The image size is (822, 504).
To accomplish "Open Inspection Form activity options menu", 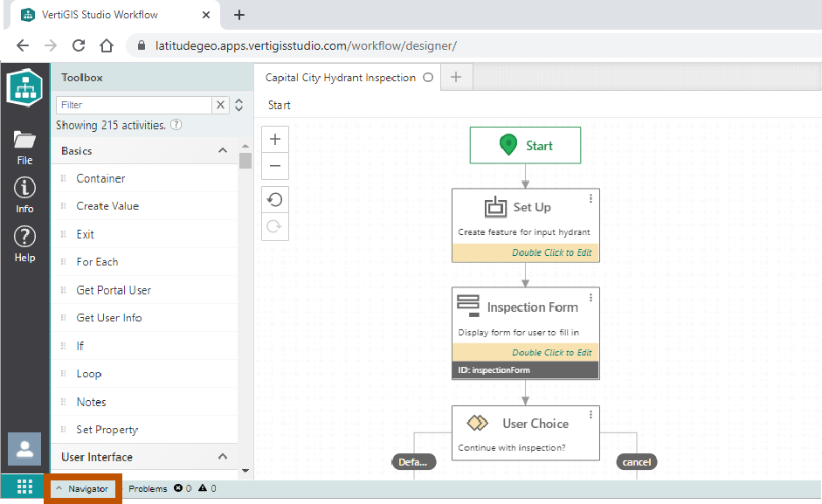I will point(591,298).
